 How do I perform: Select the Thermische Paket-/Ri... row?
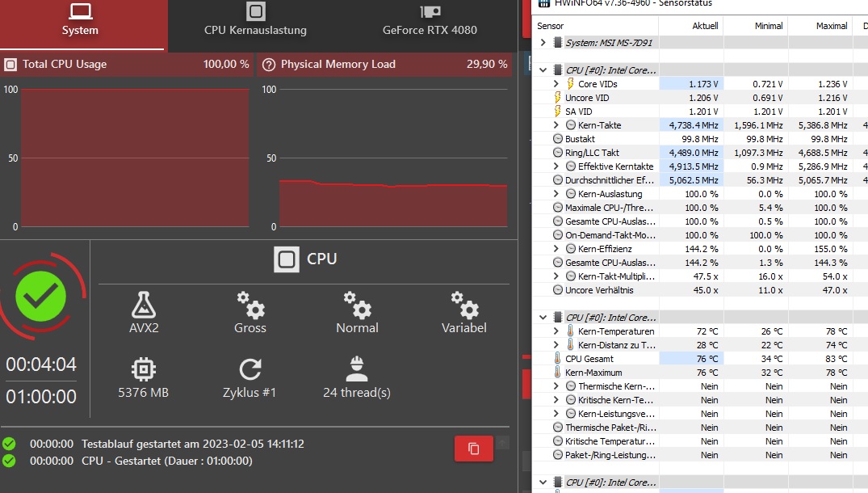(x=700, y=427)
